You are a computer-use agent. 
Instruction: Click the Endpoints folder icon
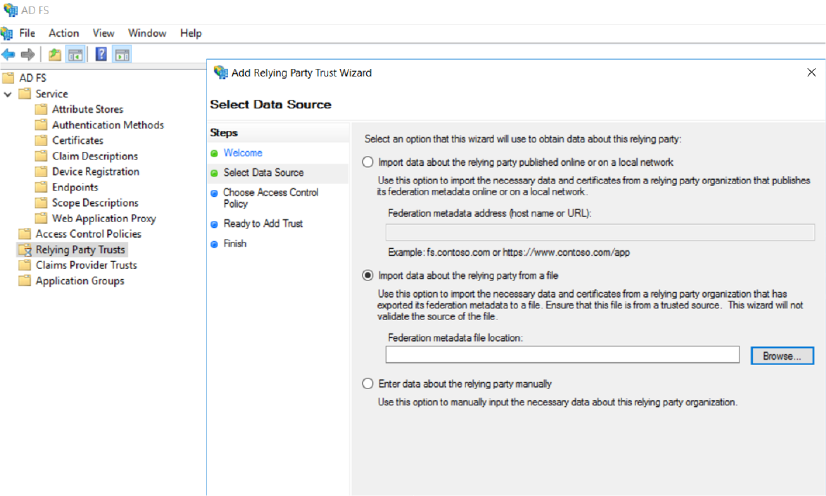click(x=41, y=187)
